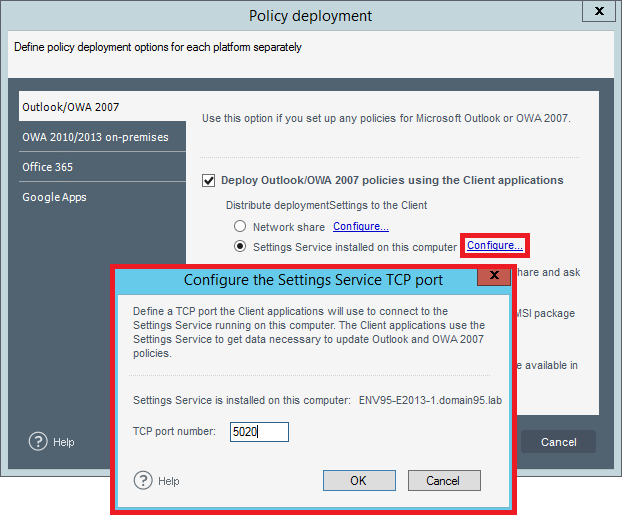Image resolution: width=622 pixels, height=515 pixels.
Task: Click Help icon in TCP port dialog
Action: [x=143, y=480]
